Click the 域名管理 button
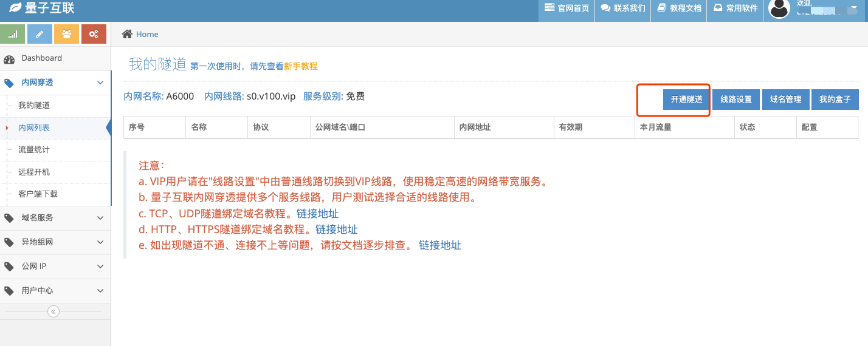This screenshot has height=346, width=868. [785, 100]
